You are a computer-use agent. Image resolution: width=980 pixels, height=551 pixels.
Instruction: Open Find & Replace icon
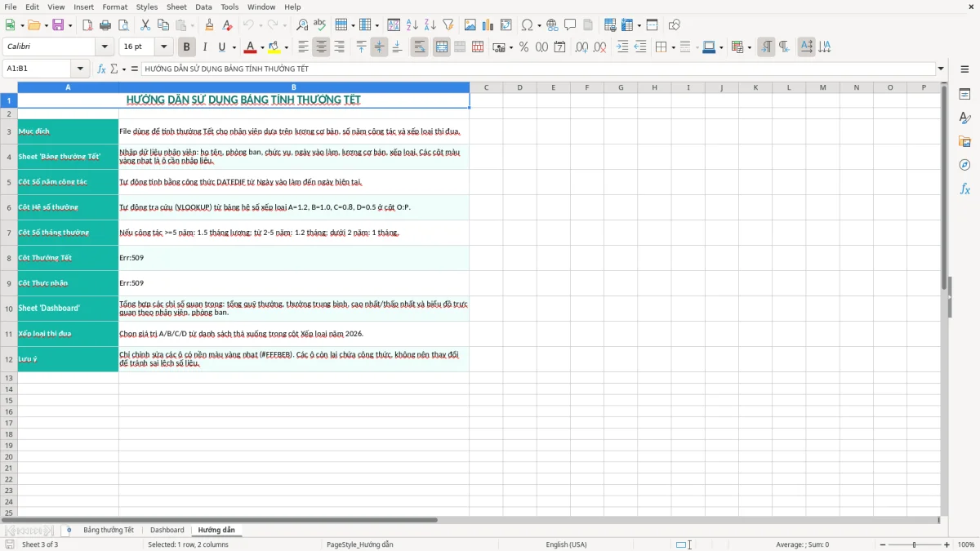302,25
